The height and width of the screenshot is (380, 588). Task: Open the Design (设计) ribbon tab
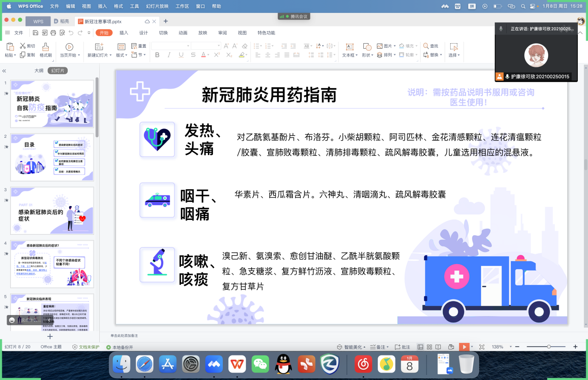coord(144,32)
